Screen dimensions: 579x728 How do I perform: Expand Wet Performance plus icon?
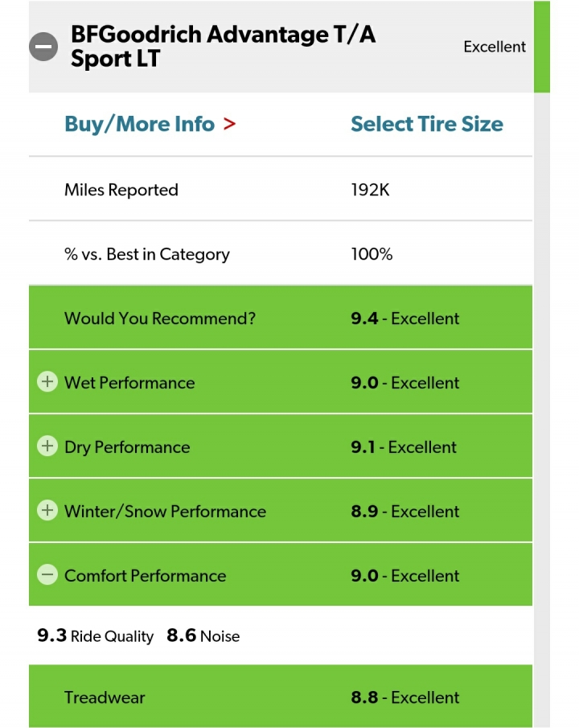click(47, 382)
